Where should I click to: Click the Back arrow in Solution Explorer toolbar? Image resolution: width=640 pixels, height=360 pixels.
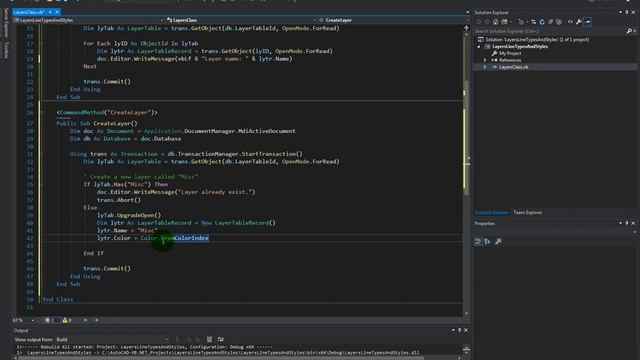(x=479, y=22)
